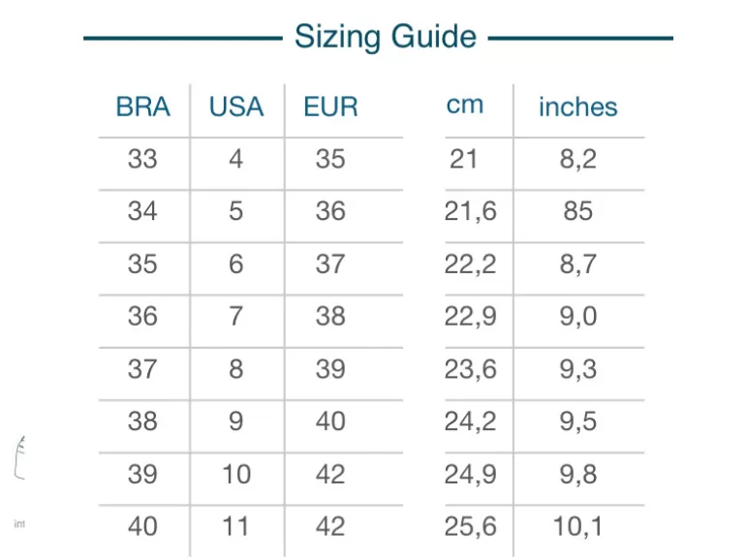
Task: Click the 25,6 cm value
Action: pyautogui.click(x=470, y=527)
